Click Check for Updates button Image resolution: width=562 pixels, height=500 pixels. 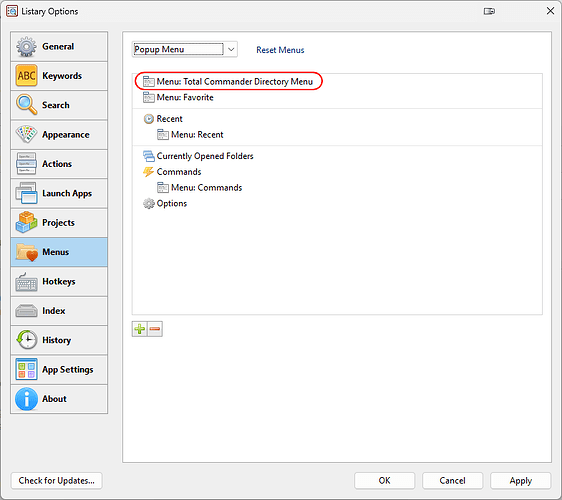57,480
